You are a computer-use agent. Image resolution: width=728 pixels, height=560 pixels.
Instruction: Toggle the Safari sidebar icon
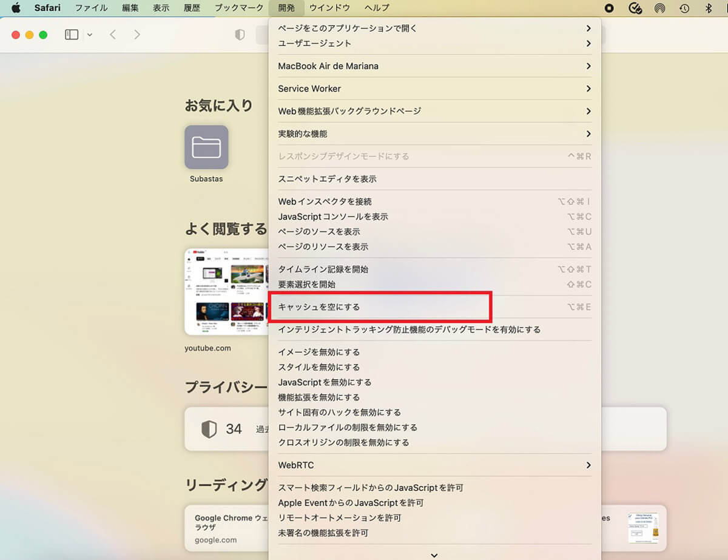pyautogui.click(x=72, y=35)
